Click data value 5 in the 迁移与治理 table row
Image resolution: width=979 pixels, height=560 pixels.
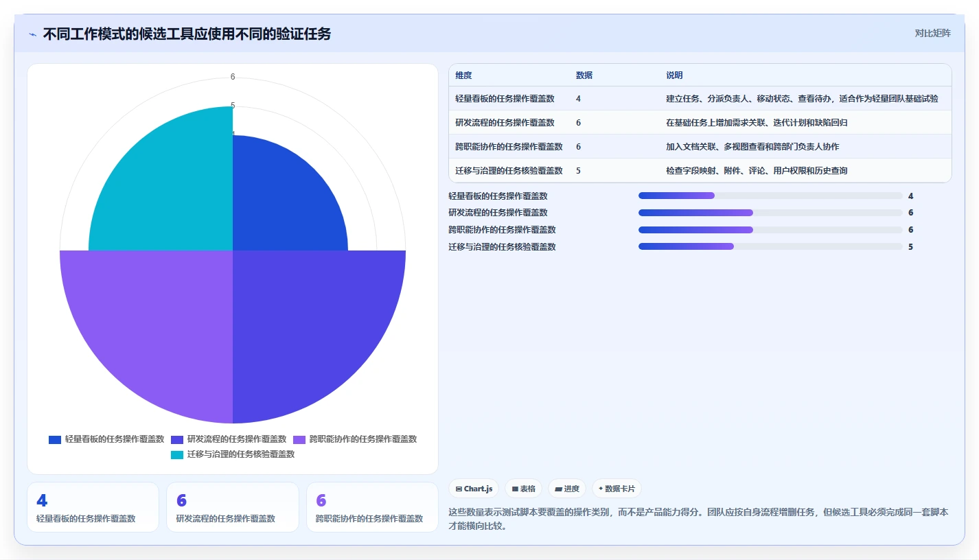point(579,171)
